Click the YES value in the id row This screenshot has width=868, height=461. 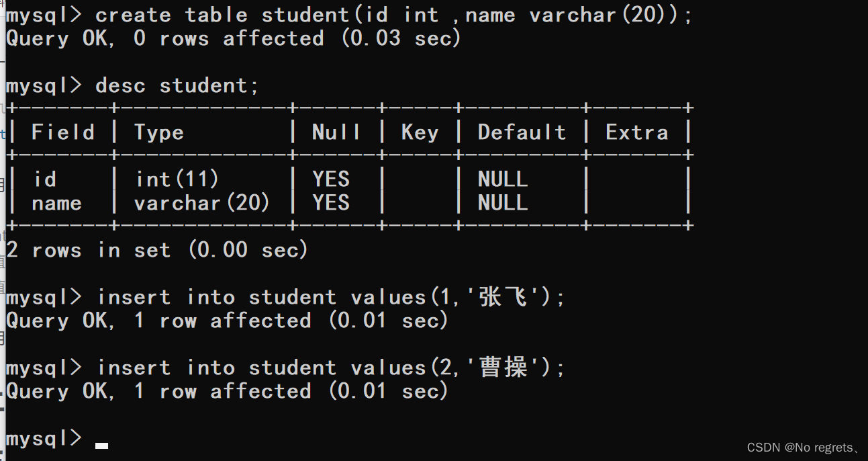pyautogui.click(x=331, y=179)
